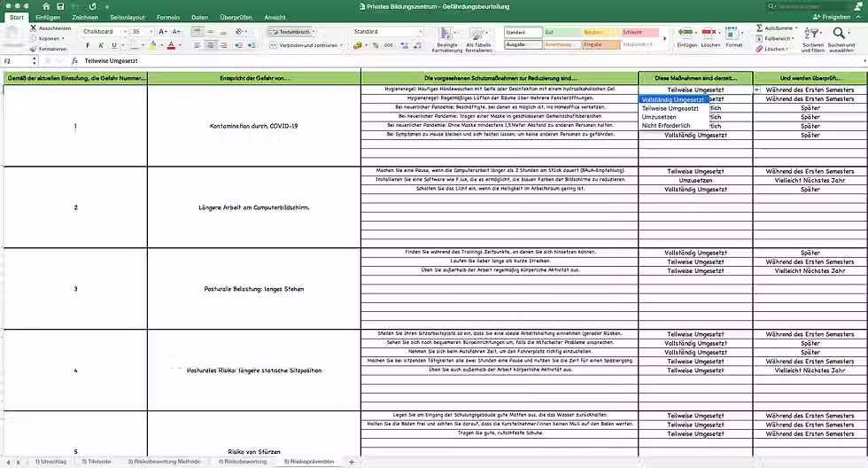Open the Einfügen ribbon tab
Screen dimensions: 868x468
(x=48, y=17)
